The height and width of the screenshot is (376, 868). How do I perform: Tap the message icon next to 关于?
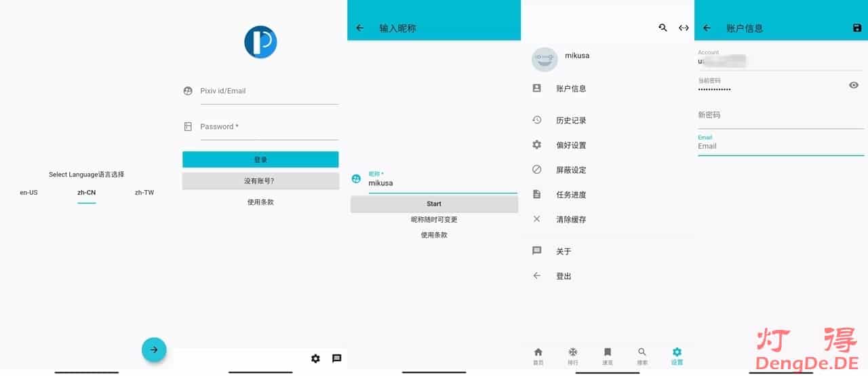(537, 251)
